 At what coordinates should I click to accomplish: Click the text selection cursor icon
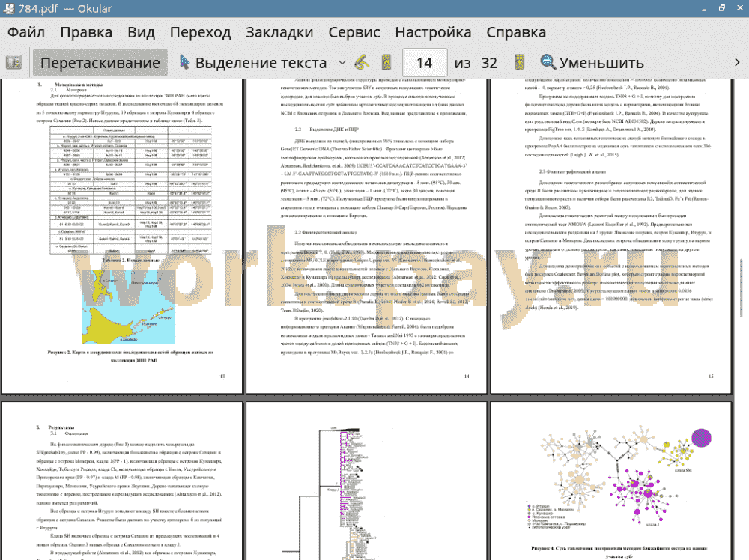click(184, 62)
